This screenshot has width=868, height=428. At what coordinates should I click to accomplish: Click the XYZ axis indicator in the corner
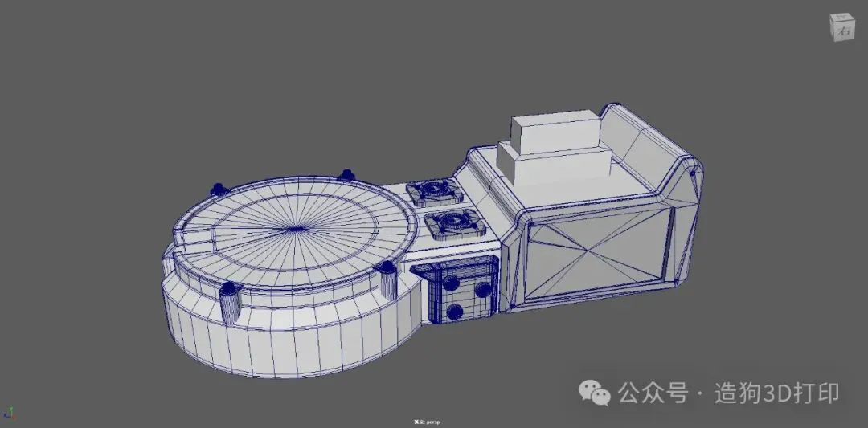tap(8, 413)
